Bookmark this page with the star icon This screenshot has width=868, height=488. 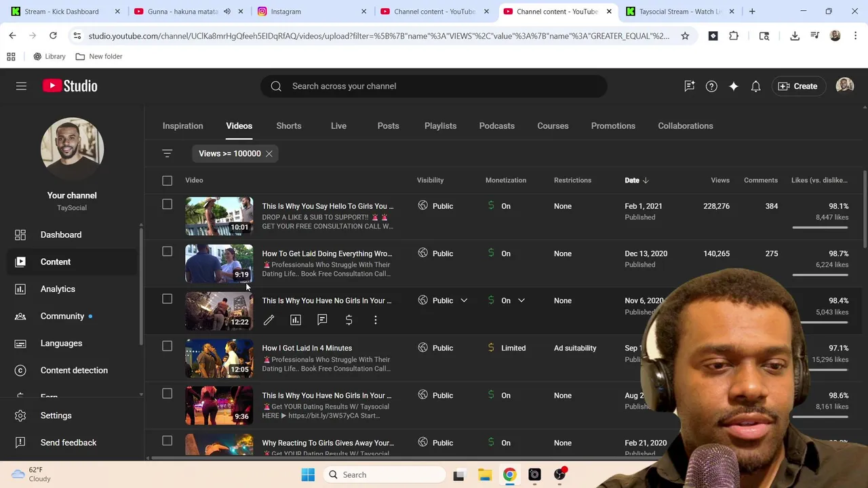685,35
